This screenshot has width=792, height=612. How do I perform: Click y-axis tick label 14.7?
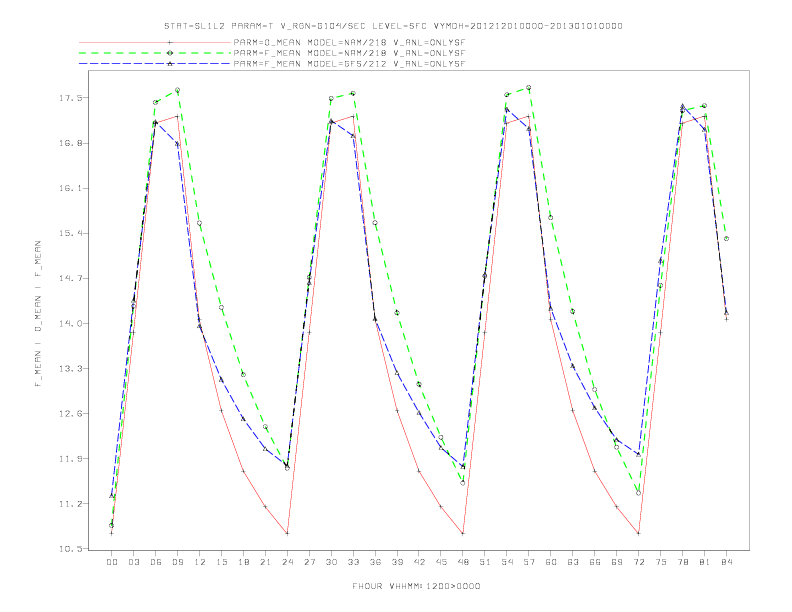pyautogui.click(x=69, y=278)
